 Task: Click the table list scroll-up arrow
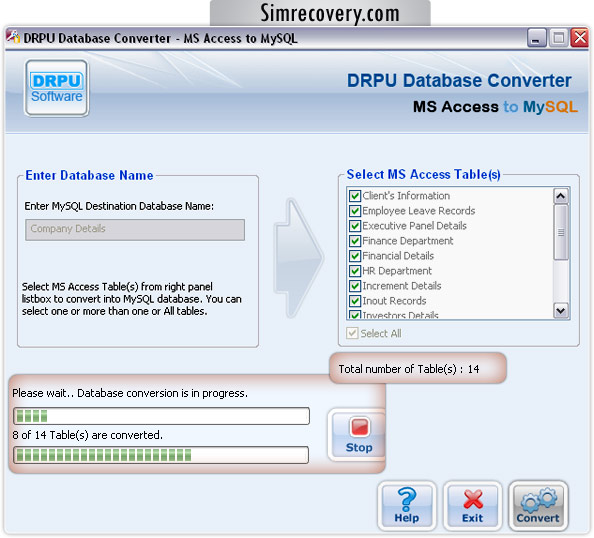pos(561,196)
